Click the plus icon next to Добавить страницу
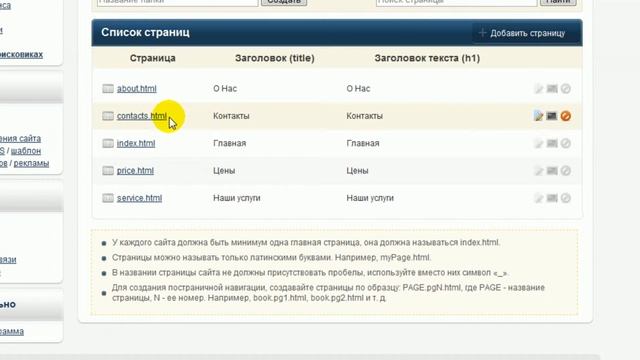 pyautogui.click(x=482, y=33)
